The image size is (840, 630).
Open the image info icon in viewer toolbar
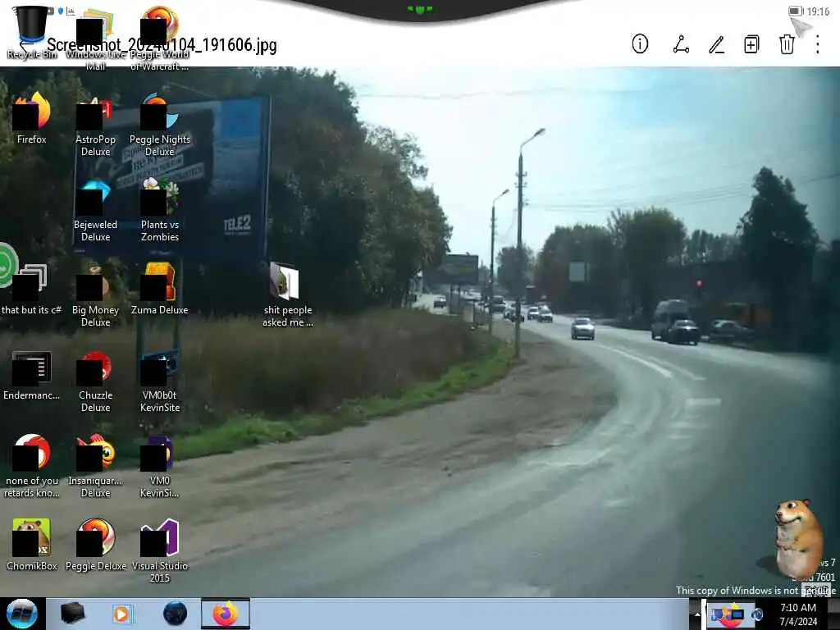640,44
